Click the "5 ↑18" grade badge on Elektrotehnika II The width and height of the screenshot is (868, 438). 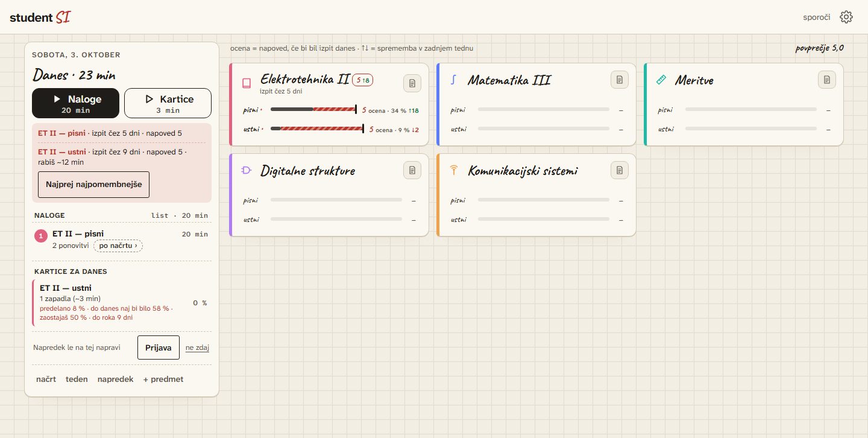363,80
